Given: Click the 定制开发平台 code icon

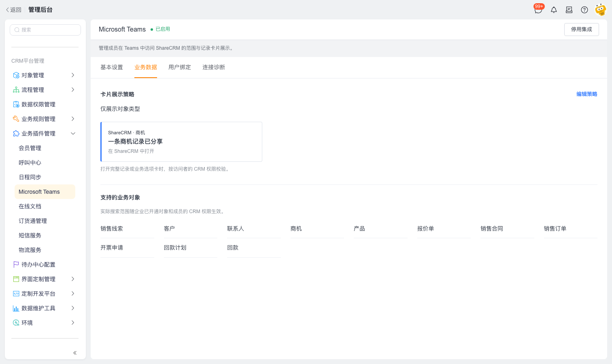Looking at the screenshot, I should coord(16,294).
